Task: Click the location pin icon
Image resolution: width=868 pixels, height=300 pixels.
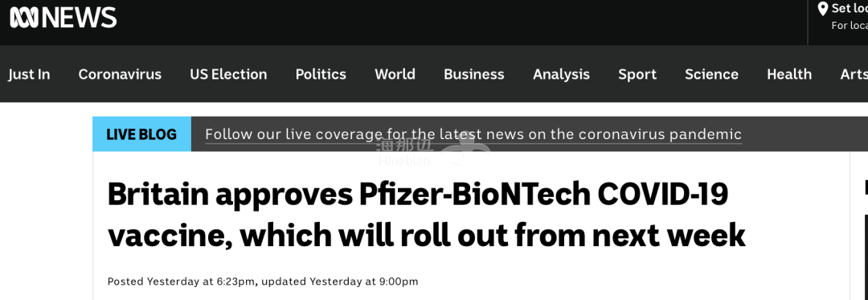Action: coord(822,9)
